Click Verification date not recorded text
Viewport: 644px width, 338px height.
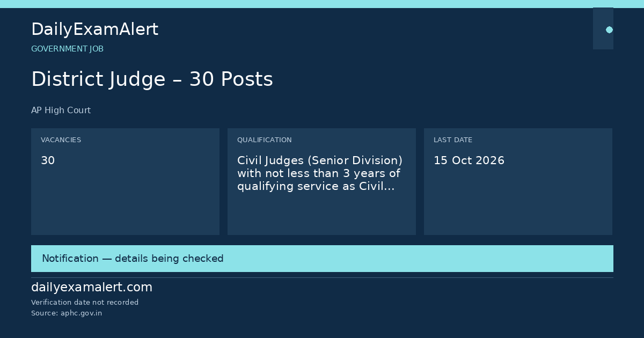85,303
